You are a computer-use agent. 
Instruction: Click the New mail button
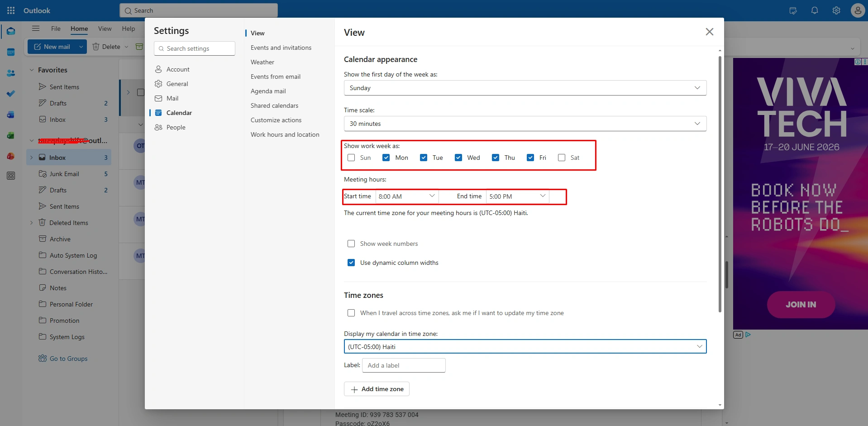point(52,47)
